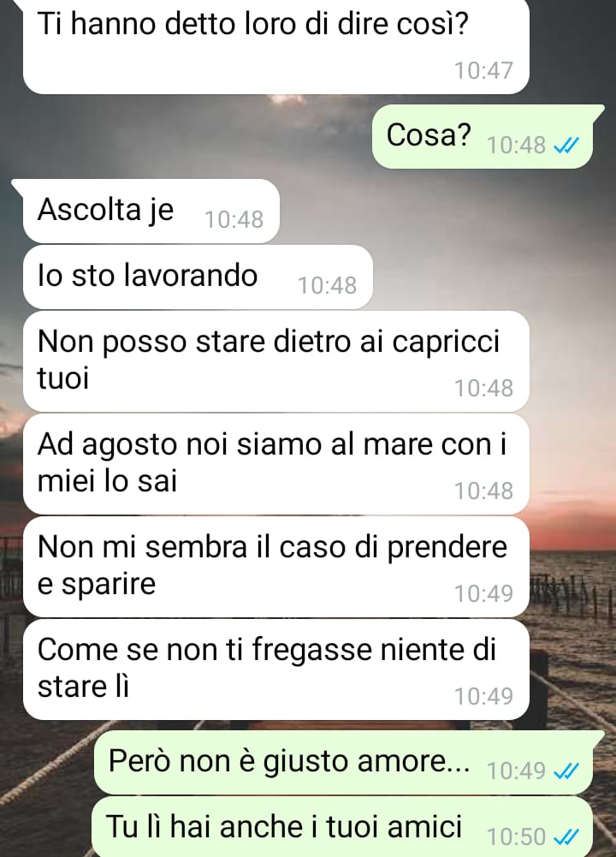
Task: Select the sent "Cosa?" message bubble
Action: (483, 136)
